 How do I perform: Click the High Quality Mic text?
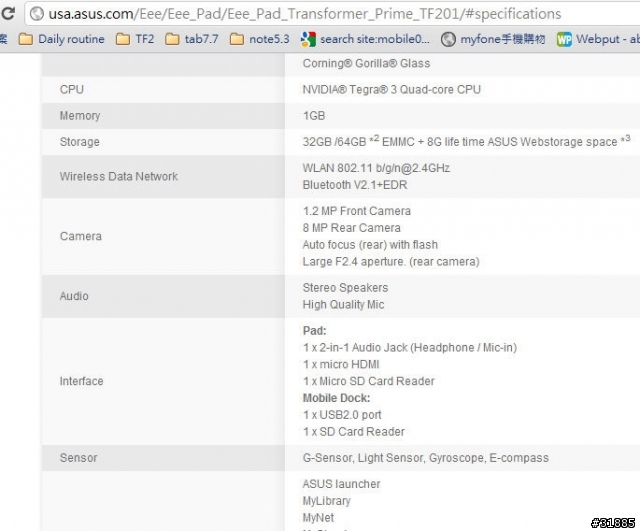click(343, 304)
